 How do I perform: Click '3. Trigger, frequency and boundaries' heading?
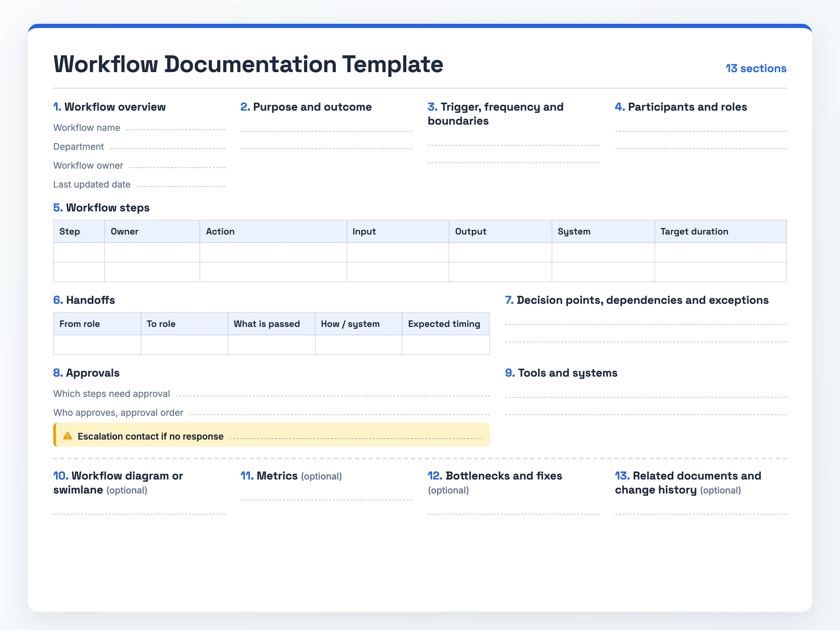(x=496, y=114)
